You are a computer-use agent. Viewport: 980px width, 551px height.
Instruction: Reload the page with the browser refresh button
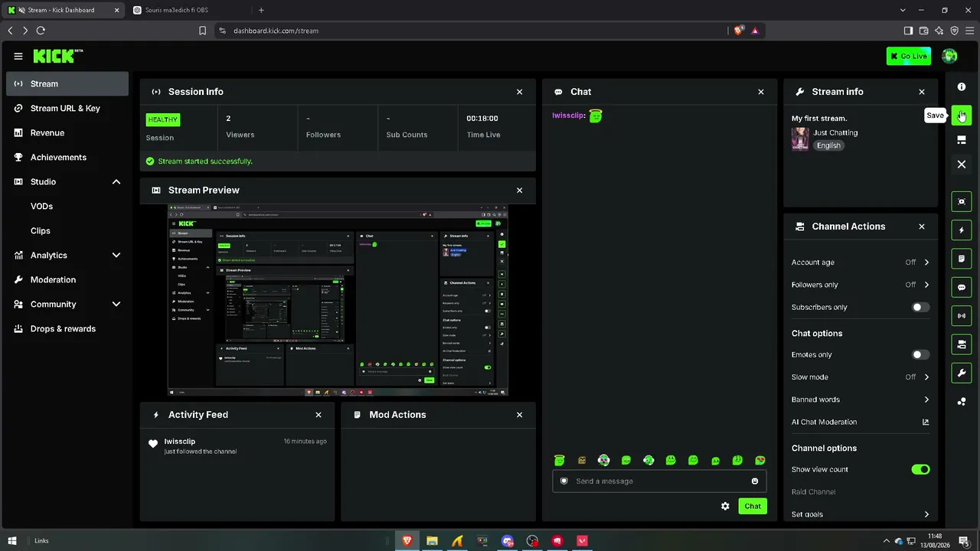click(41, 31)
